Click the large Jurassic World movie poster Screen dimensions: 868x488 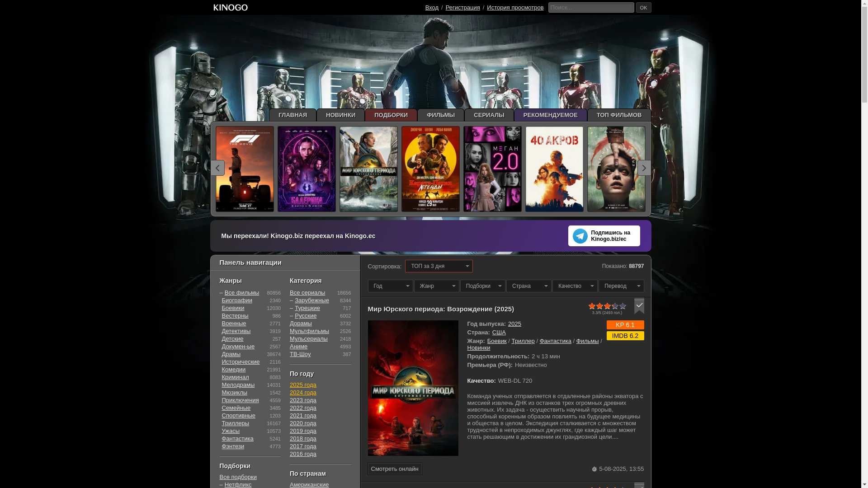click(x=413, y=388)
